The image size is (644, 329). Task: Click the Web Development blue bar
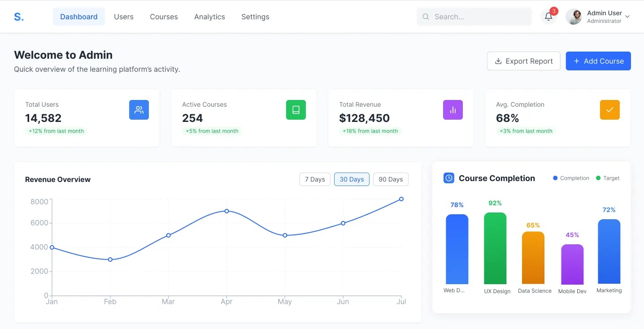(457, 249)
